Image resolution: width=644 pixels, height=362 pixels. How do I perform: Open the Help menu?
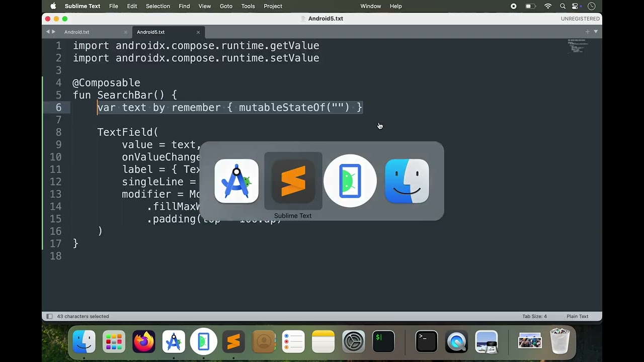pos(396,6)
